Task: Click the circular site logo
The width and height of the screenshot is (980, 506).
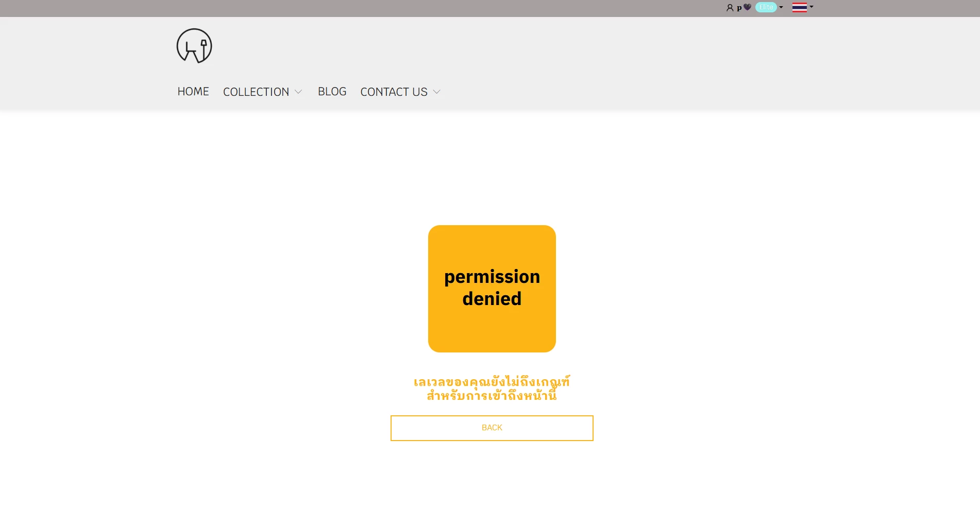Action: (x=194, y=46)
